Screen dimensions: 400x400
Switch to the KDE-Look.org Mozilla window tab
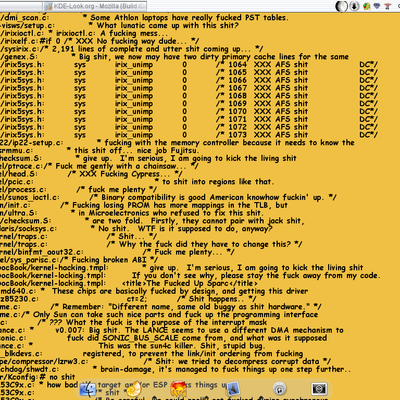click(95, 6)
